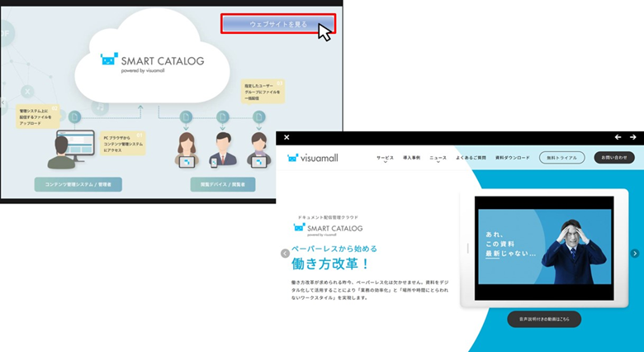
Task: Click the 働き方改革！ headline
Action: pos(331,264)
